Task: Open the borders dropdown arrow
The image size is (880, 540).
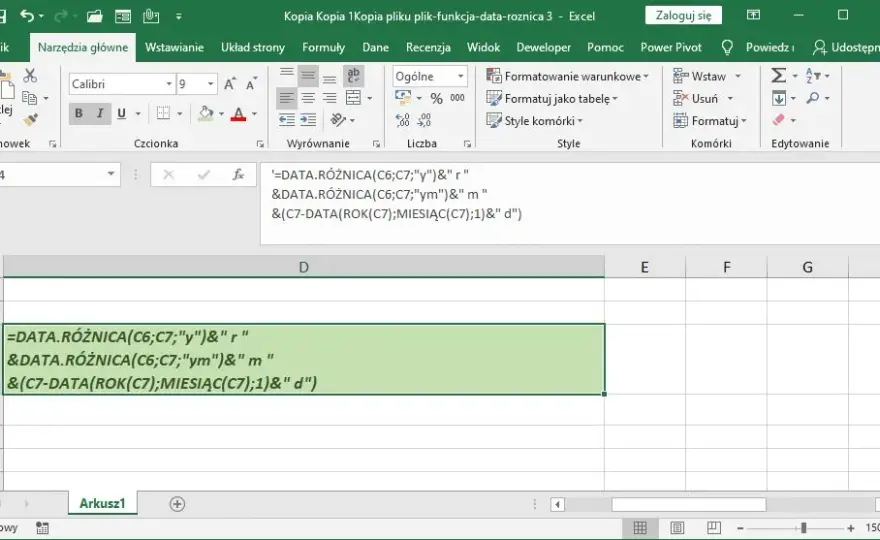Action: pyautogui.click(x=180, y=114)
